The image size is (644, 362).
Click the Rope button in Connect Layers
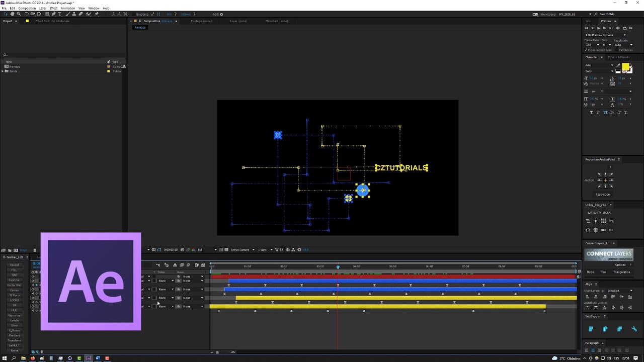(x=591, y=272)
